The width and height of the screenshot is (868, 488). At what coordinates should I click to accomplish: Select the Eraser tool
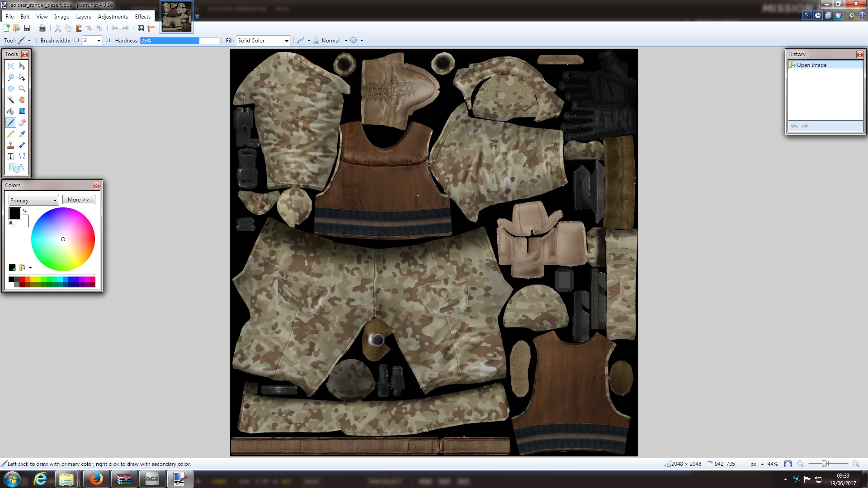pyautogui.click(x=22, y=122)
